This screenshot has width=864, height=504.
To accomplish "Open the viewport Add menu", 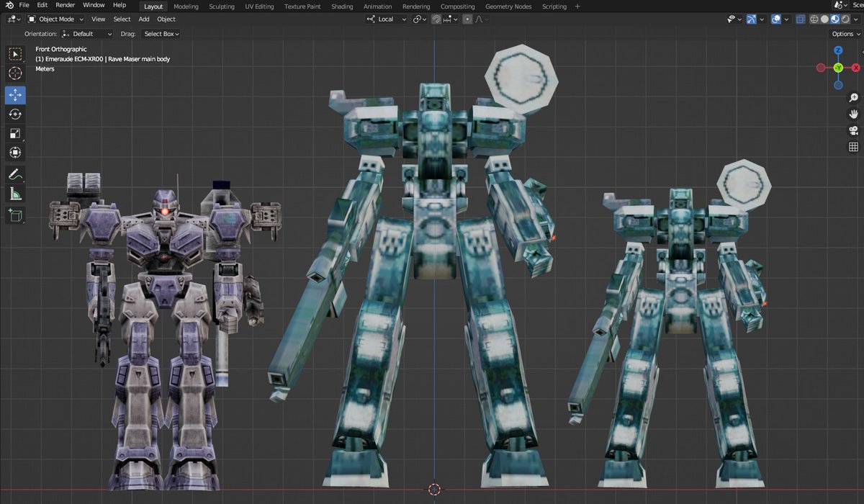I will click(x=144, y=19).
